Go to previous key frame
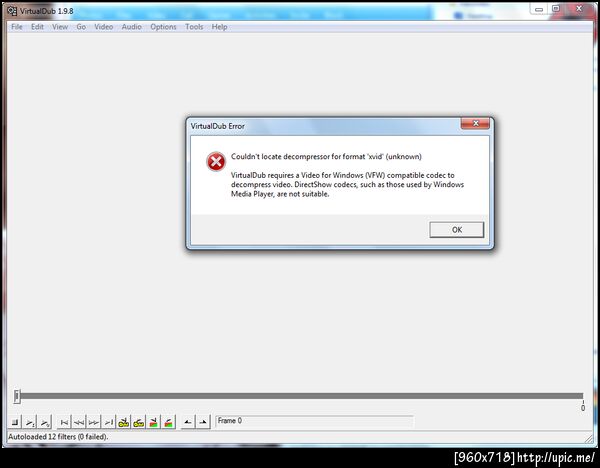600x468 pixels. (124, 422)
